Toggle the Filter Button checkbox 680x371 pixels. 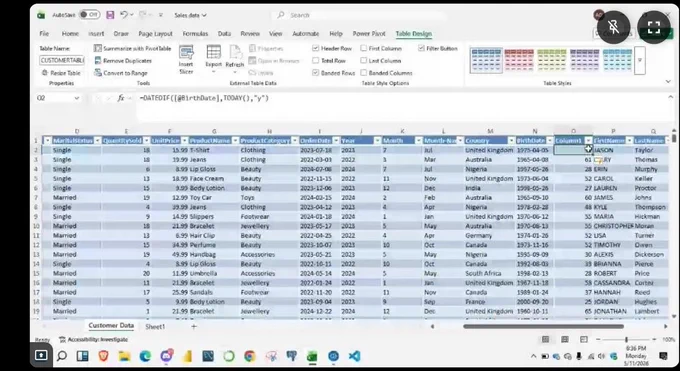pyautogui.click(x=421, y=48)
